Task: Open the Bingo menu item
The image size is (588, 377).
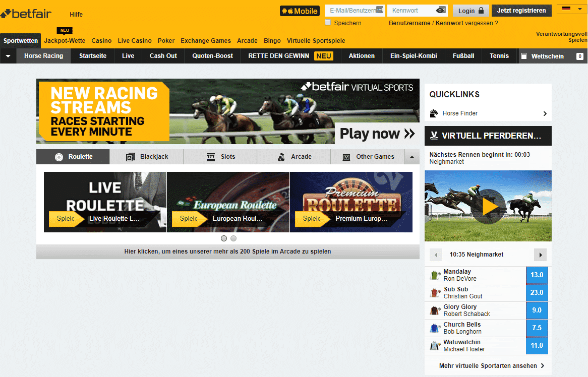Action: click(272, 41)
